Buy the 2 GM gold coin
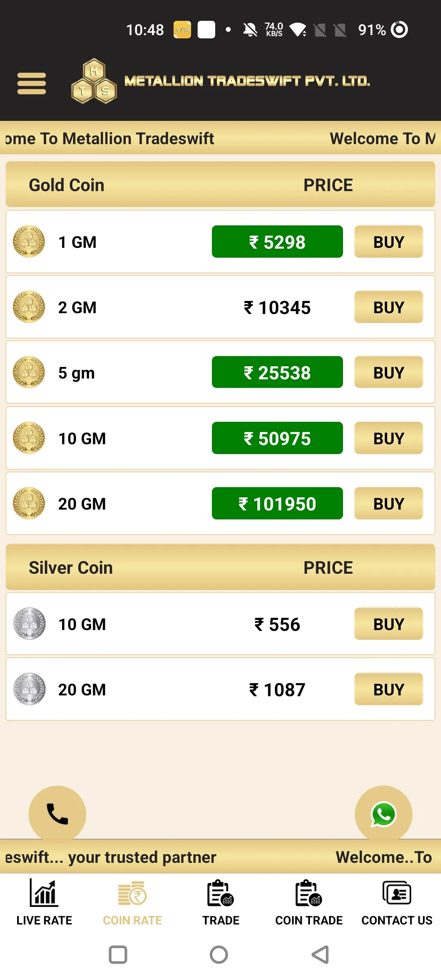Image resolution: width=441 pixels, height=980 pixels. click(x=389, y=307)
